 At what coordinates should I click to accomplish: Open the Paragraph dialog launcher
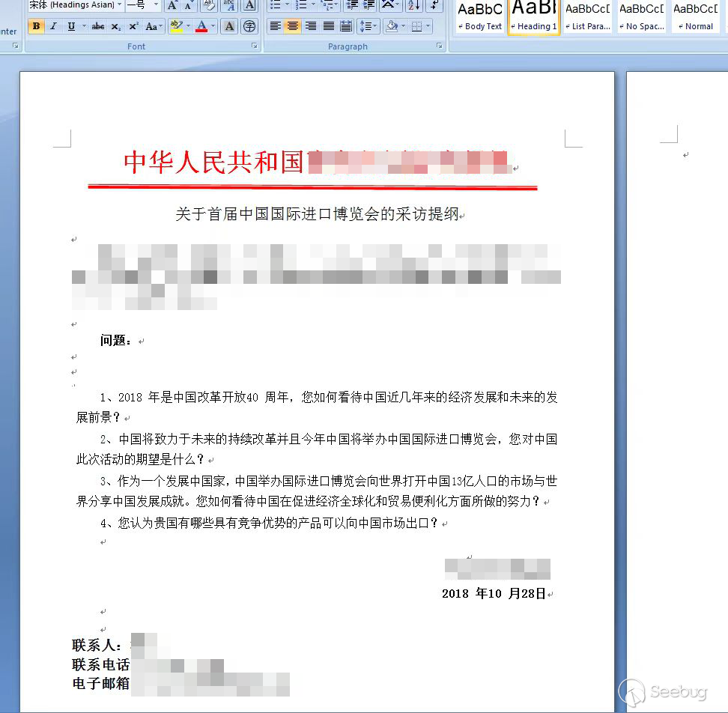coord(439,46)
